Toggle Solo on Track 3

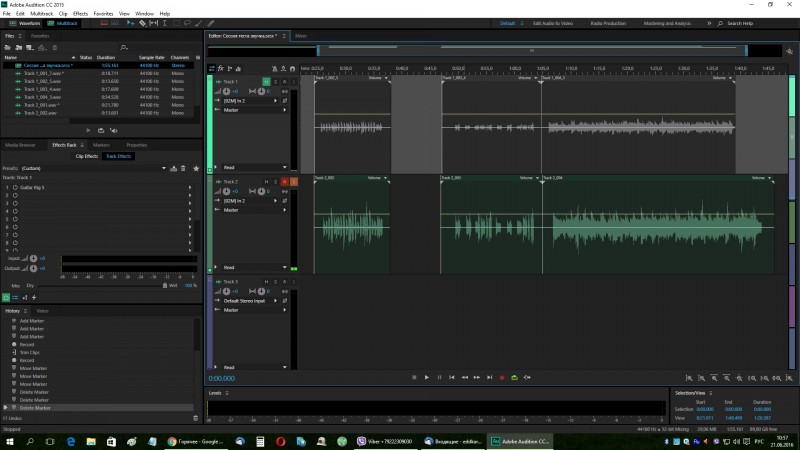[276, 282]
